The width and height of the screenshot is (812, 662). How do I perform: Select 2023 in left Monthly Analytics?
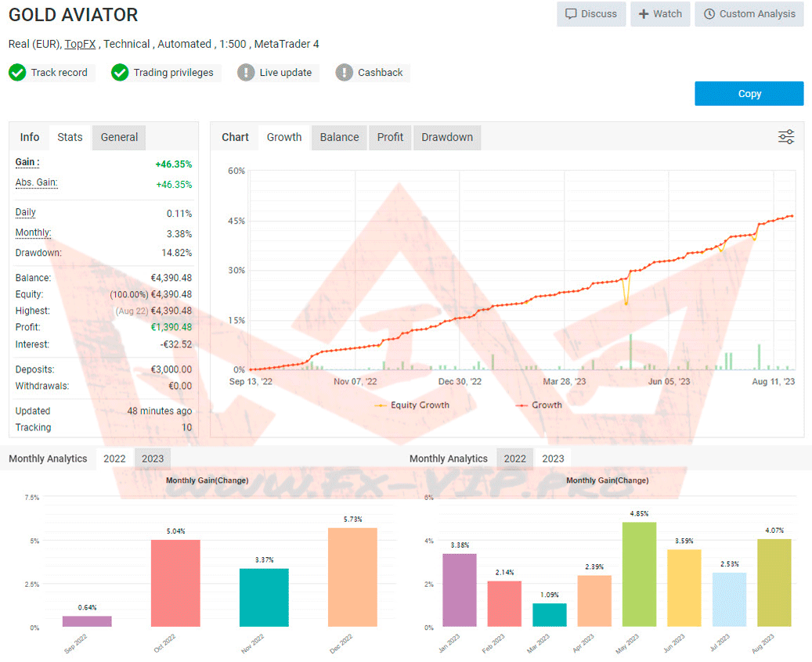pos(153,459)
